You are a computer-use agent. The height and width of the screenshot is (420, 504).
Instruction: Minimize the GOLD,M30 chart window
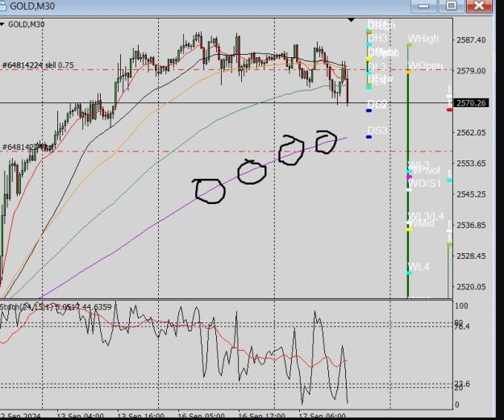(x=423, y=6)
